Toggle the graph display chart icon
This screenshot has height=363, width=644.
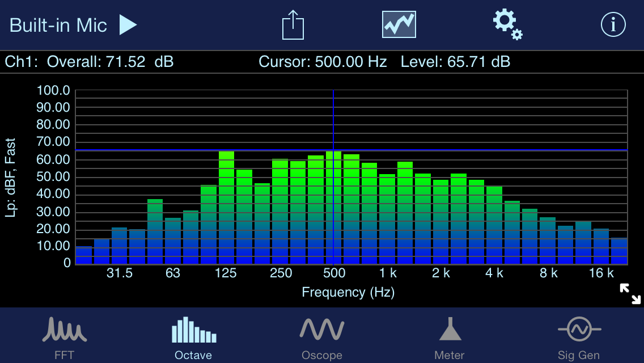pos(399,24)
